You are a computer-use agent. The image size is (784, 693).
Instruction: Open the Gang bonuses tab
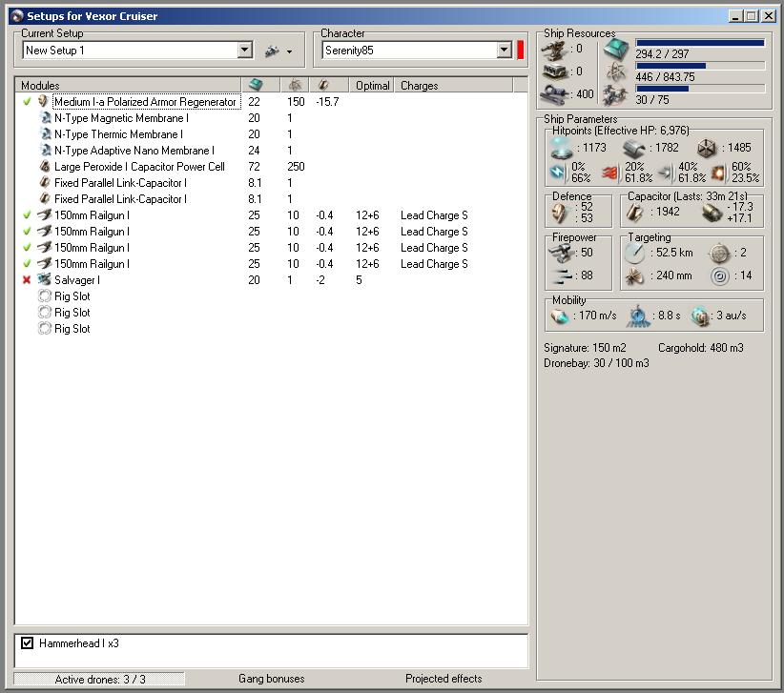[x=271, y=679]
